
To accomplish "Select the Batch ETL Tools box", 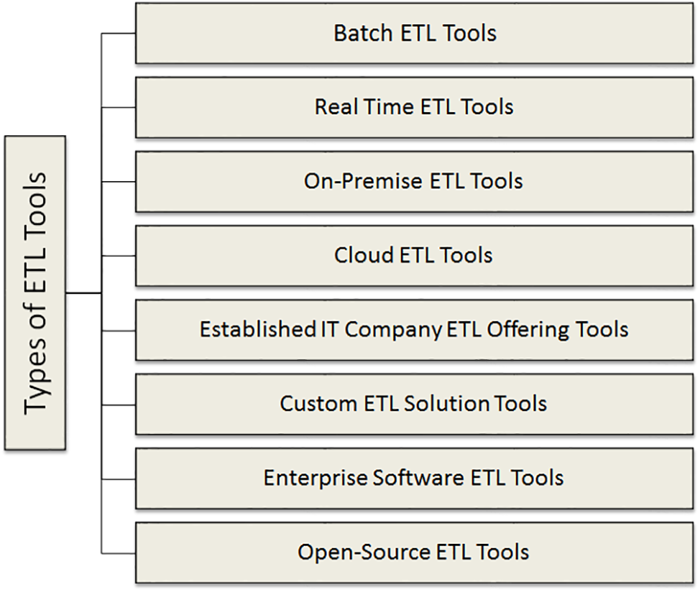I will coord(415,33).
